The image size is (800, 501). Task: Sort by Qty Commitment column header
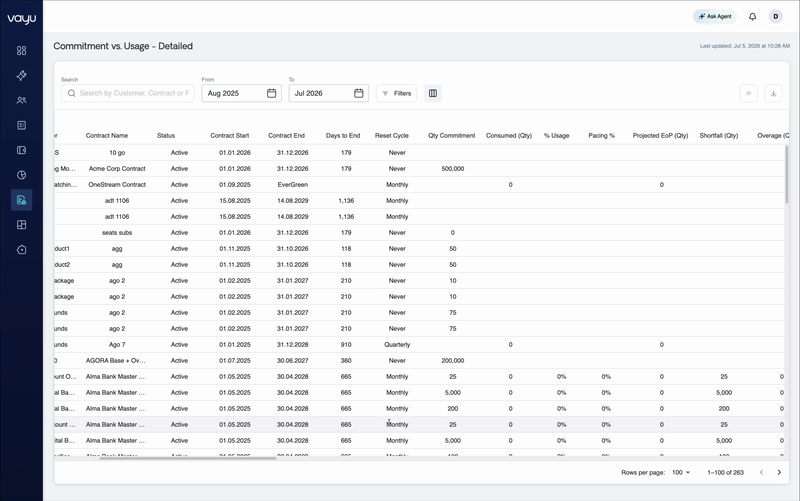(452, 136)
